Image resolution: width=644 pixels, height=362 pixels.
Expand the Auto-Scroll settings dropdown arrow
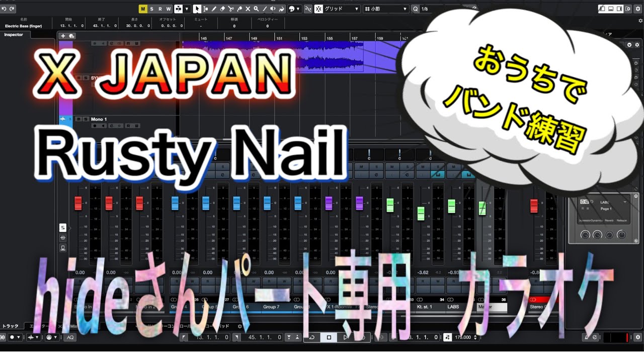187,9
